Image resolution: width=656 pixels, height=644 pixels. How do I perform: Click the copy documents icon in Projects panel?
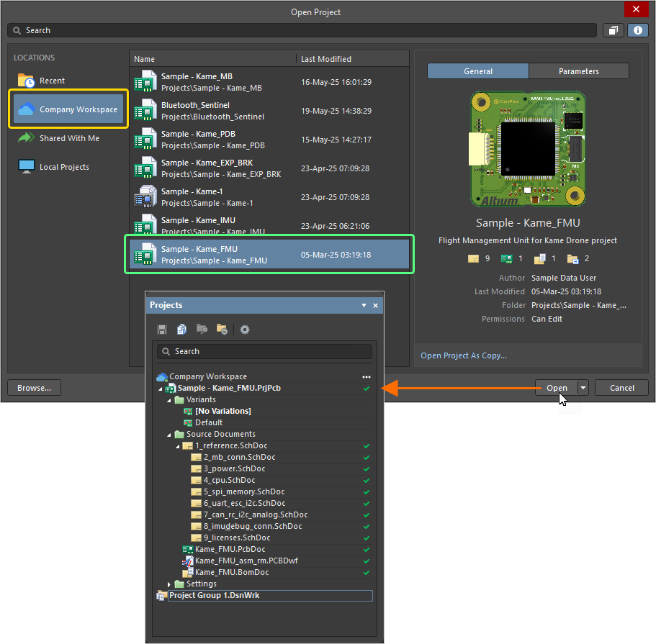[181, 330]
